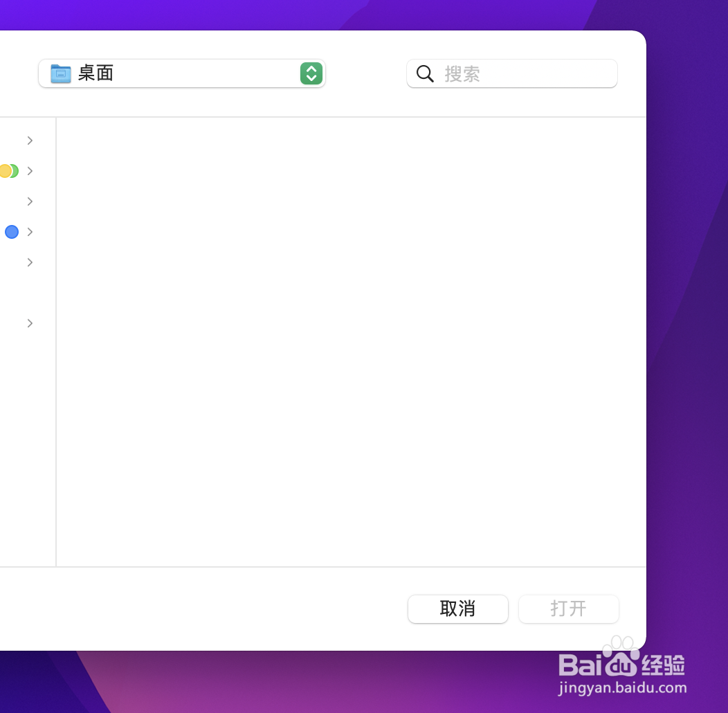This screenshot has width=728, height=713.
Task: Click the 取消 cancel button
Action: coord(457,609)
